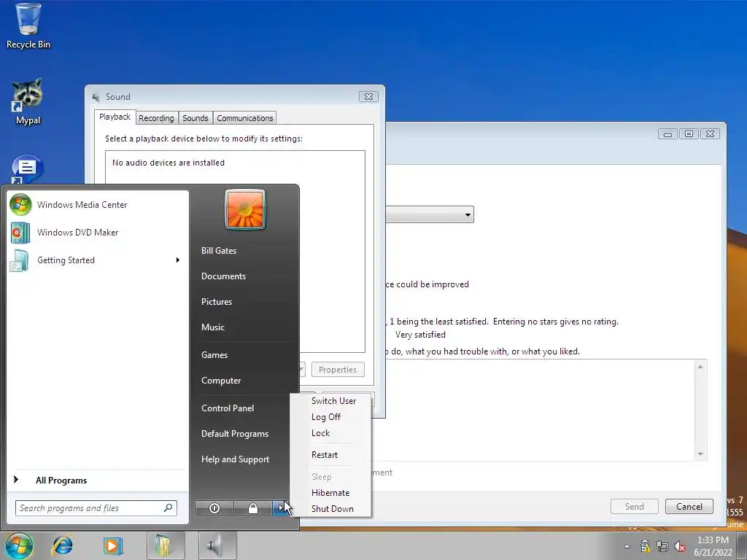Choose Shut Down in power menu
This screenshot has height=560, width=747.
(333, 508)
